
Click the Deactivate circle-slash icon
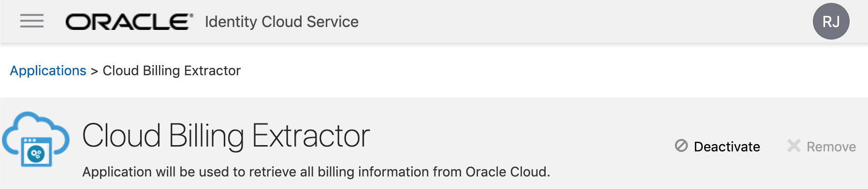(x=681, y=146)
